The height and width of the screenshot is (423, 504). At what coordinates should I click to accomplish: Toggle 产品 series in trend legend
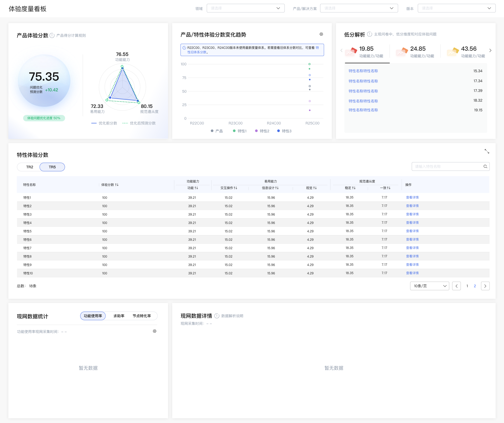tap(217, 131)
